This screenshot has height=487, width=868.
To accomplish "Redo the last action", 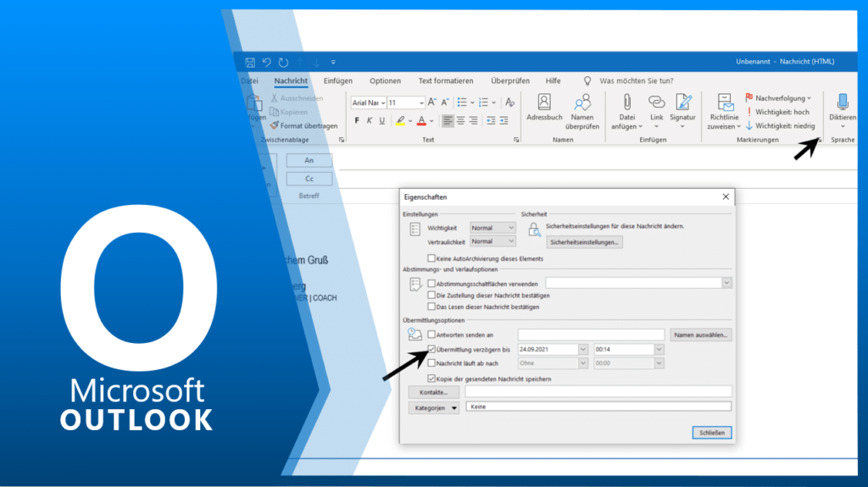I will pyautogui.click(x=283, y=62).
